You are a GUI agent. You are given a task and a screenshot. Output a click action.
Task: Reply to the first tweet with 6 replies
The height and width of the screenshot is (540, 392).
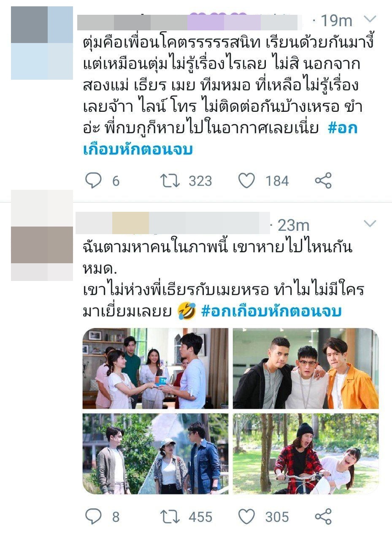pyautogui.click(x=93, y=181)
